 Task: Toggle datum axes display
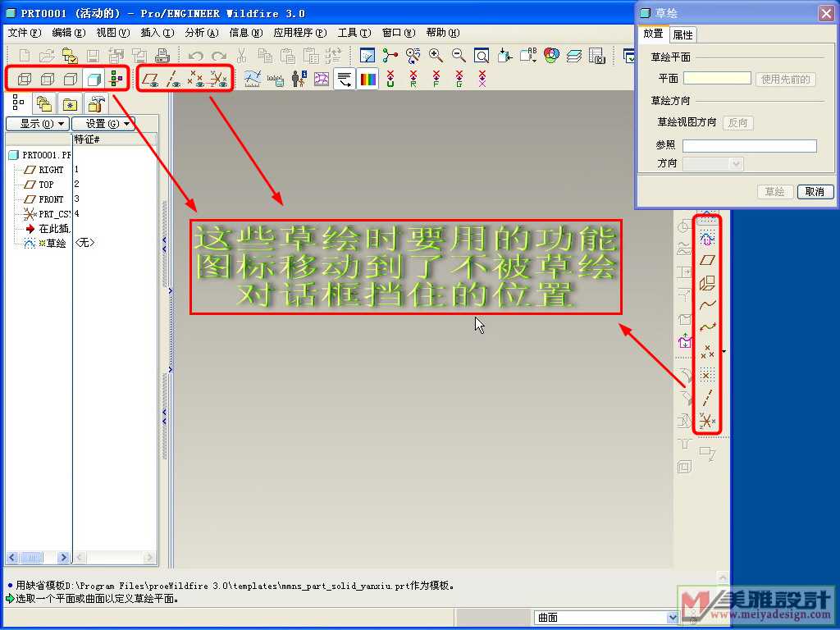[x=173, y=80]
